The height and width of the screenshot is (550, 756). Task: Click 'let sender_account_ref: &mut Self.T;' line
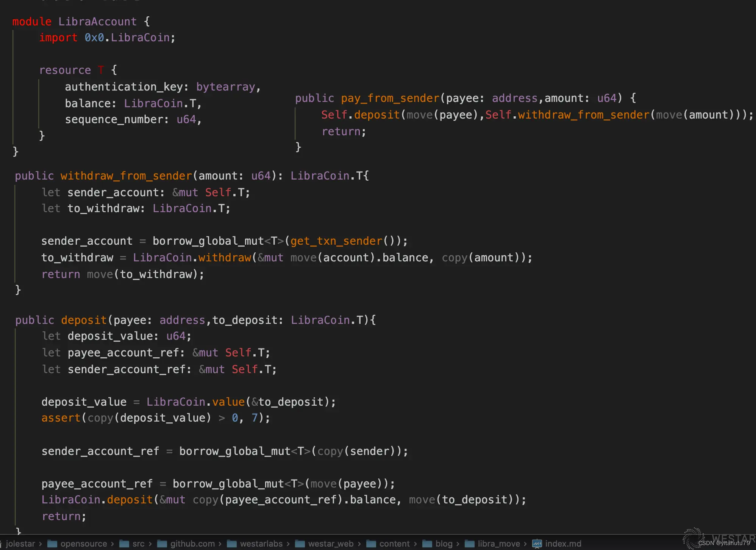(159, 369)
